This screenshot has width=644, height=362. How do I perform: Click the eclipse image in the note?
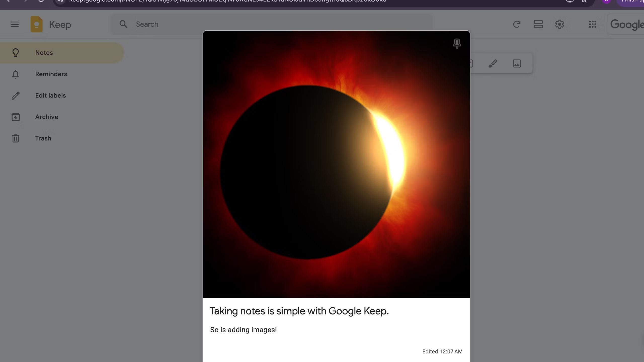coord(336,164)
